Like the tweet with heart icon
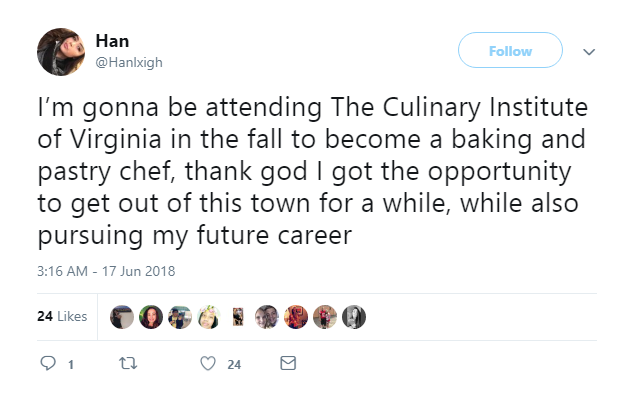 tap(208, 363)
